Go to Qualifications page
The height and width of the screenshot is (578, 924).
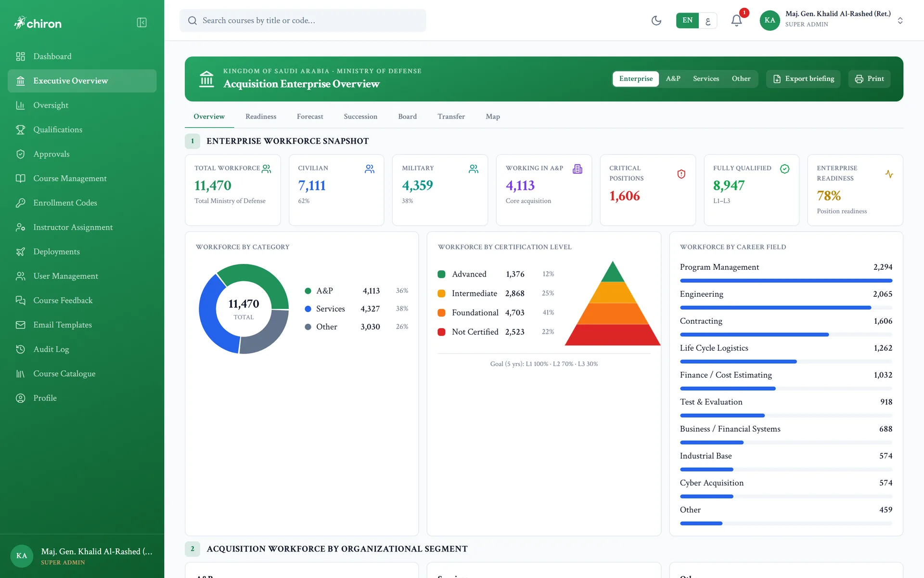(82, 130)
